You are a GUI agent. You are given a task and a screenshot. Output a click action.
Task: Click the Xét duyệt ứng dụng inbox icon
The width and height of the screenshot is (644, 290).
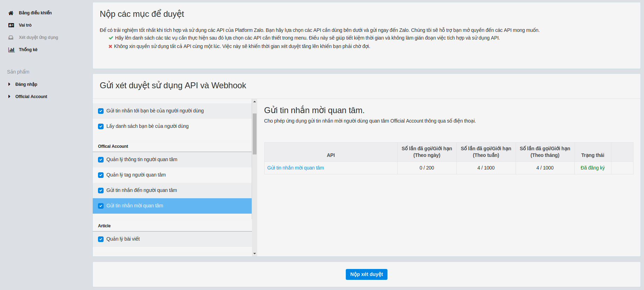pos(11,37)
